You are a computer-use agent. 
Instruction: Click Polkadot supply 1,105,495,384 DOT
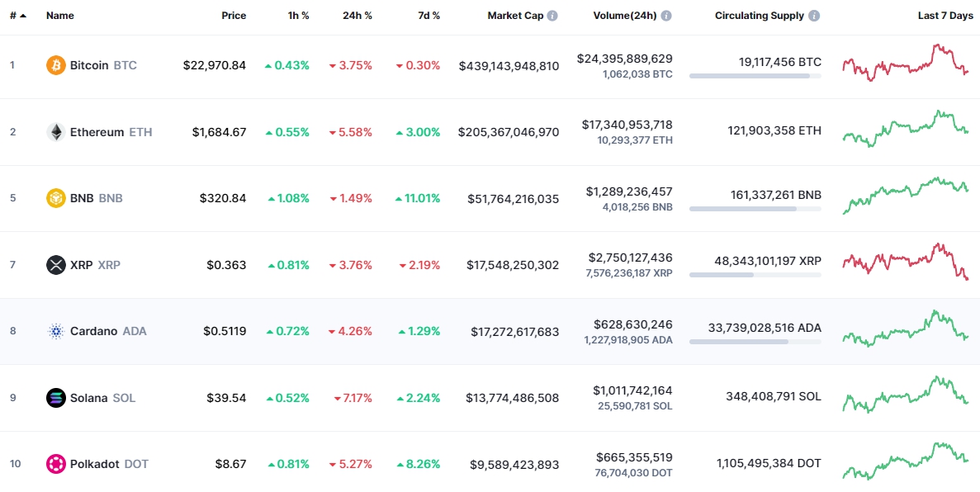point(769,463)
